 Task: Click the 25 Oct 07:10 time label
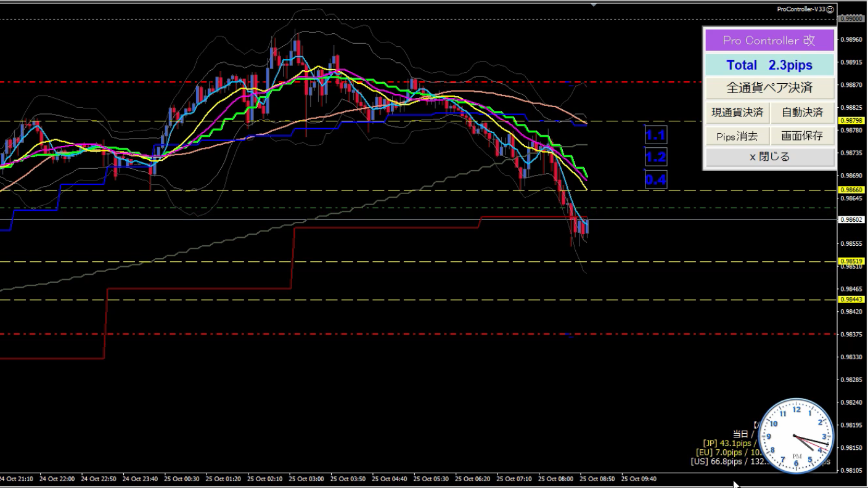[514, 479]
